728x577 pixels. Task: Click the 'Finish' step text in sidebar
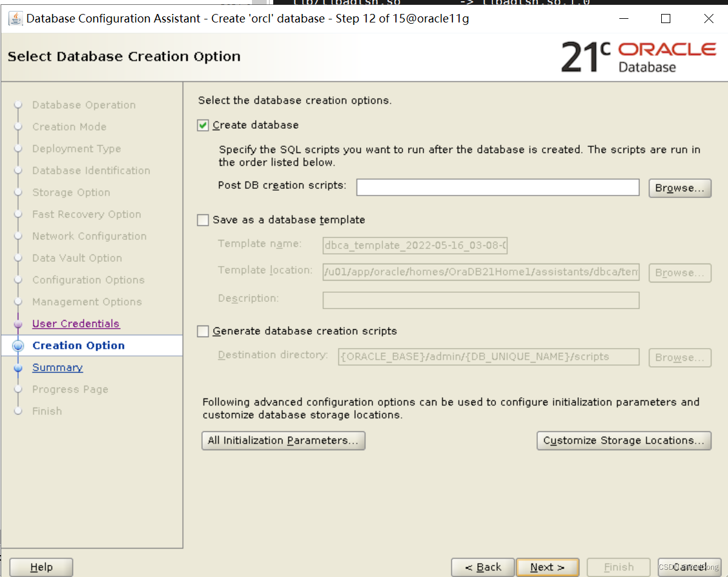pyautogui.click(x=47, y=411)
